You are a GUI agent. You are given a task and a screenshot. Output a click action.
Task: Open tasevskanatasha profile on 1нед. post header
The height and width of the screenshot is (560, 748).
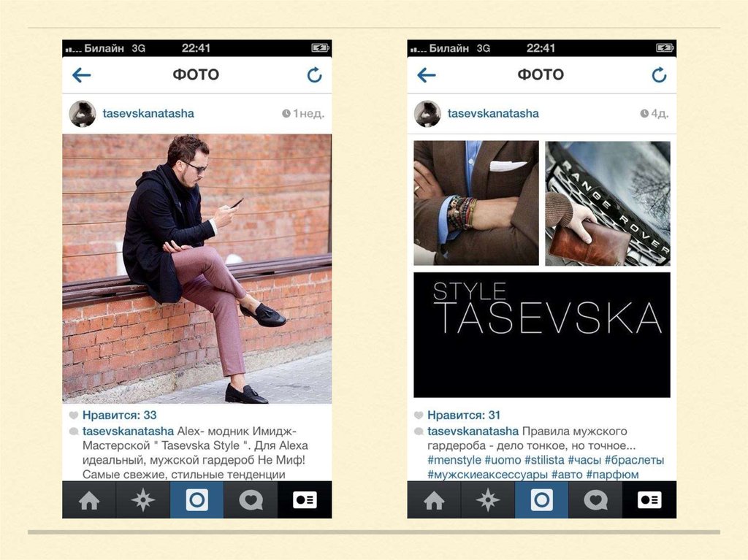tap(148, 113)
